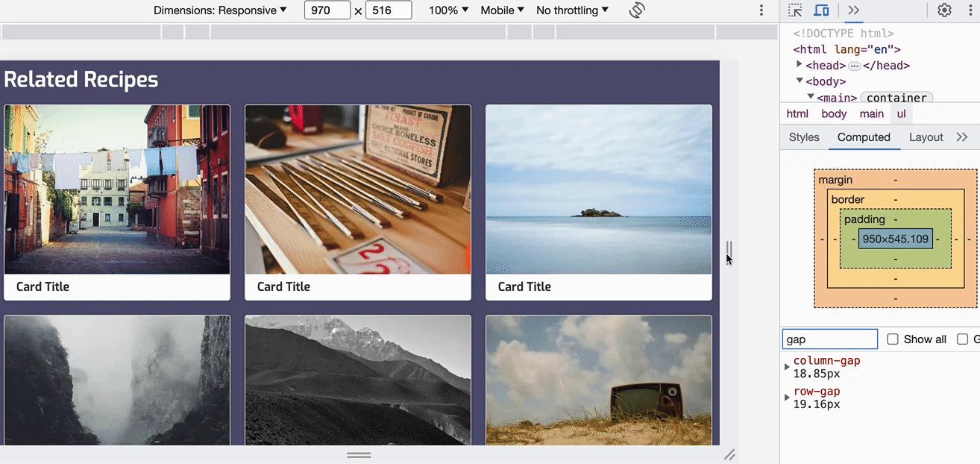Select ul in the breadcrumb bar
This screenshot has width=980, height=464.
tap(901, 114)
